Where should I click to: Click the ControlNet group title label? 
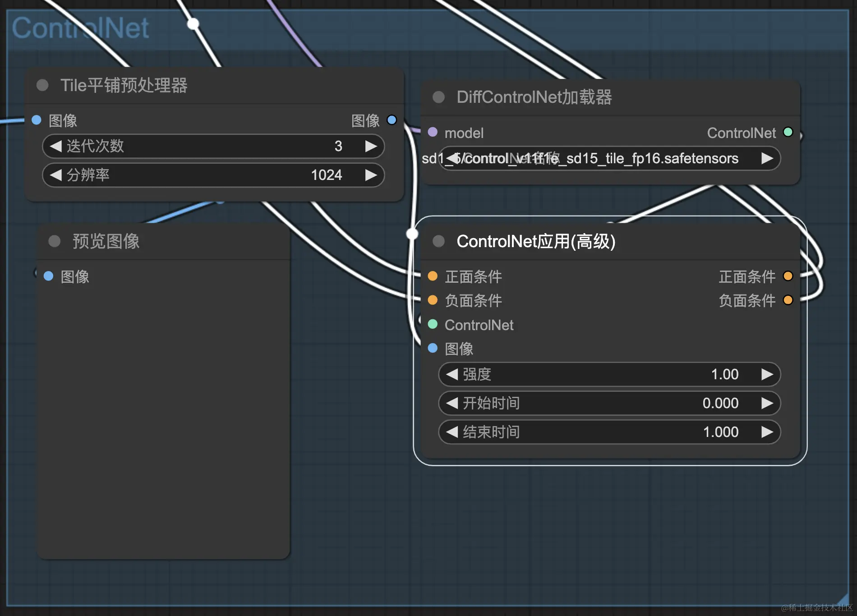coord(80,28)
